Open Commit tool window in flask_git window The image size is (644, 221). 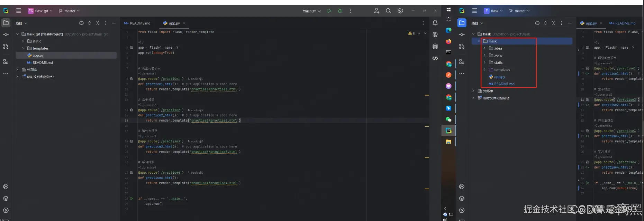6,35
